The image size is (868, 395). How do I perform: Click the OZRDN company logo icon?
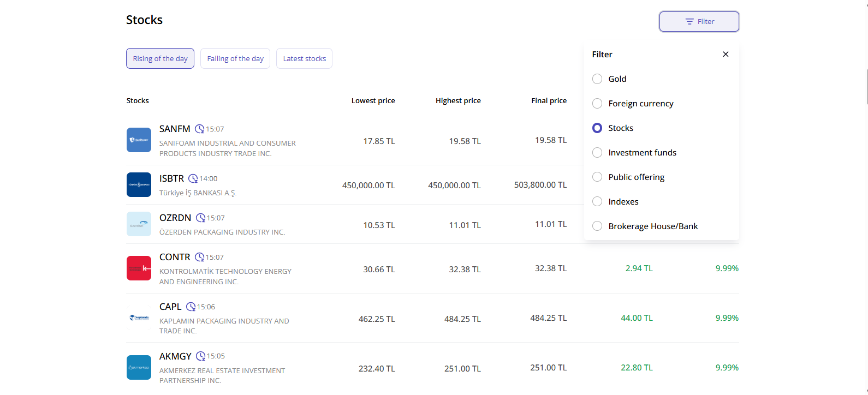pos(139,224)
